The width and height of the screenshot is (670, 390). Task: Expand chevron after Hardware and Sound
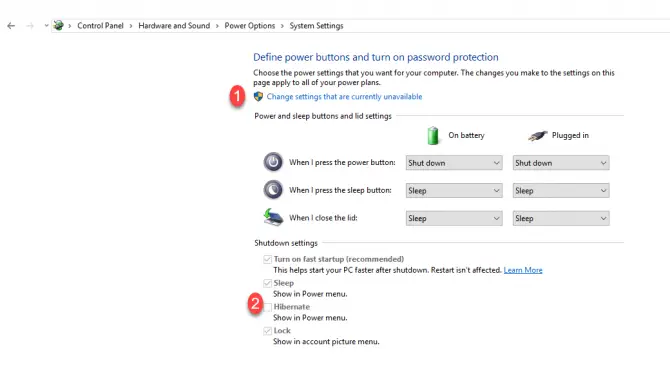point(217,26)
